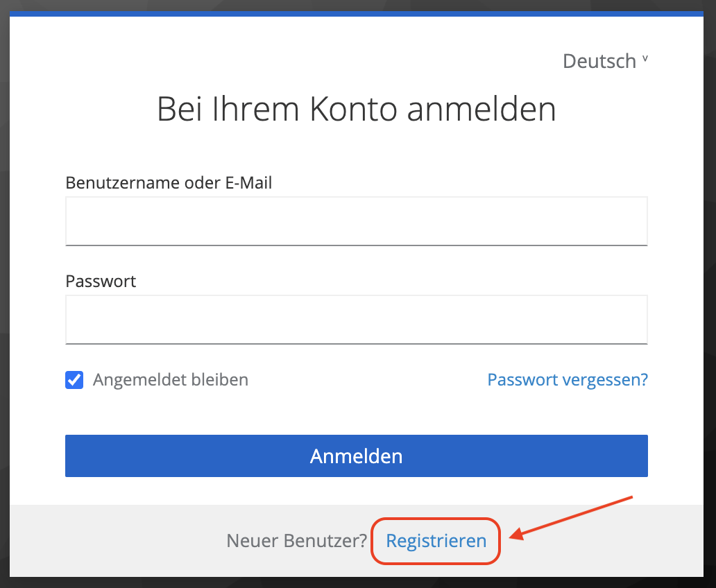Focus the Passwort input field

[356, 320]
